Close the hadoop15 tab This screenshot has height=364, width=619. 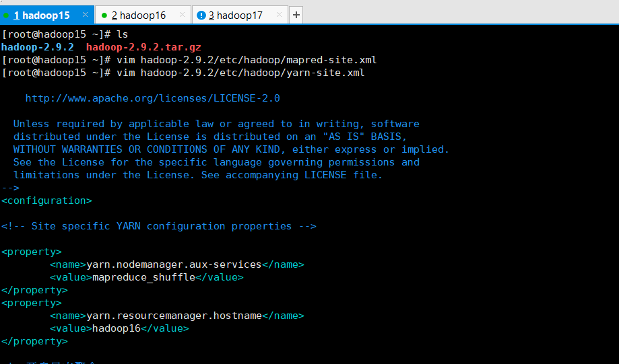[x=85, y=15]
